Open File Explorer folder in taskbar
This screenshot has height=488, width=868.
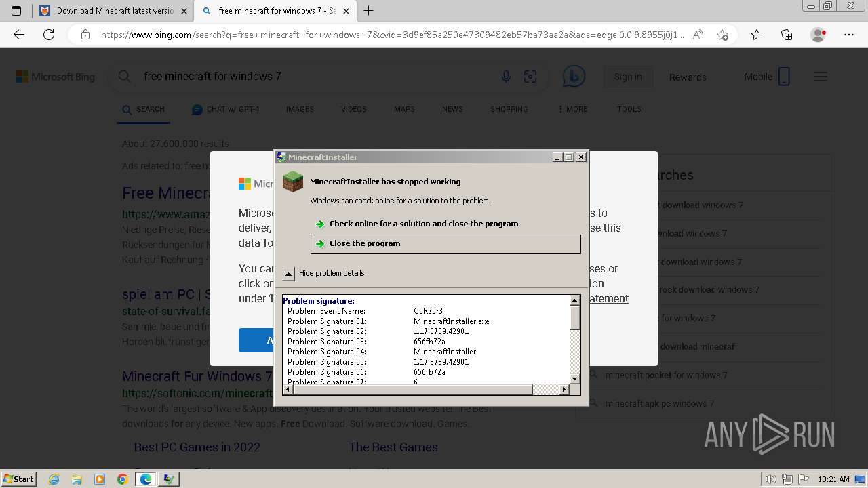pyautogui.click(x=77, y=479)
